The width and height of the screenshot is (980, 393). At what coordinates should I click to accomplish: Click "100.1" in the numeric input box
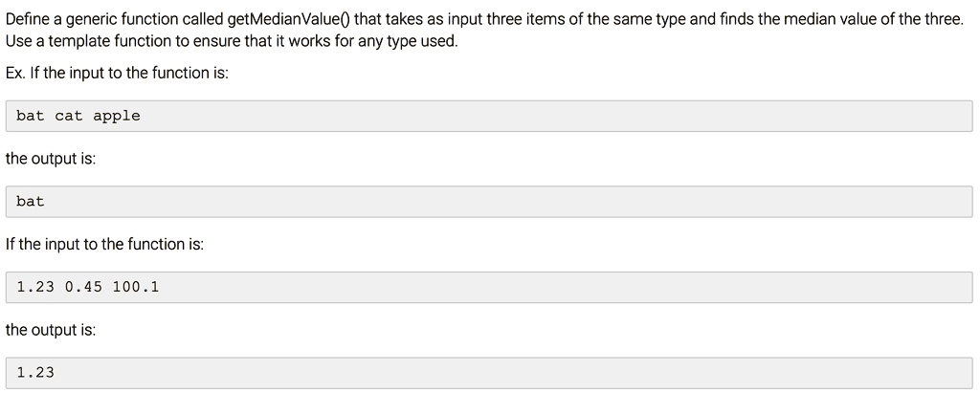[x=135, y=287]
